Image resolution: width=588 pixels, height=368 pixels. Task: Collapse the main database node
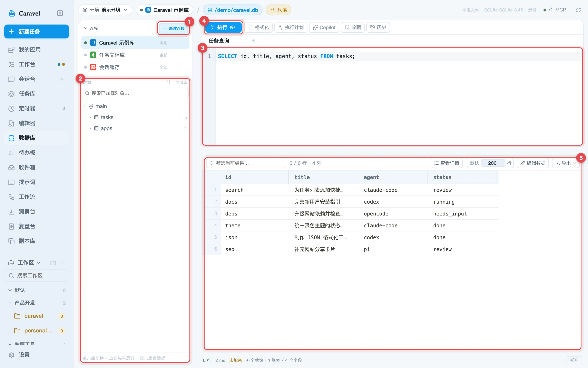pos(85,106)
